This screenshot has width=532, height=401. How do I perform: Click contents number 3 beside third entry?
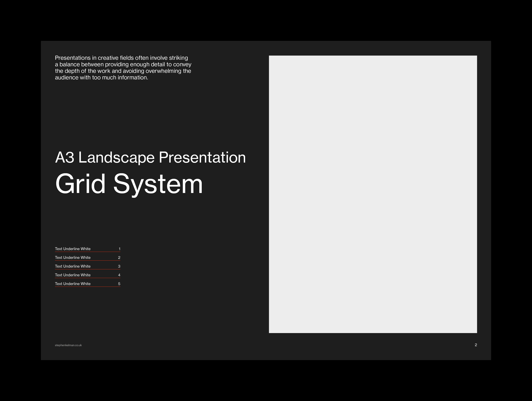[119, 266]
